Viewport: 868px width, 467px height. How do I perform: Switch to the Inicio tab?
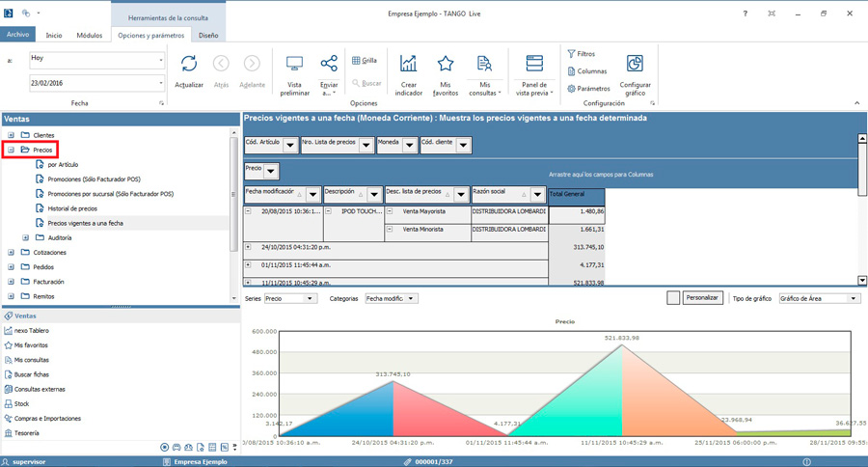point(54,35)
